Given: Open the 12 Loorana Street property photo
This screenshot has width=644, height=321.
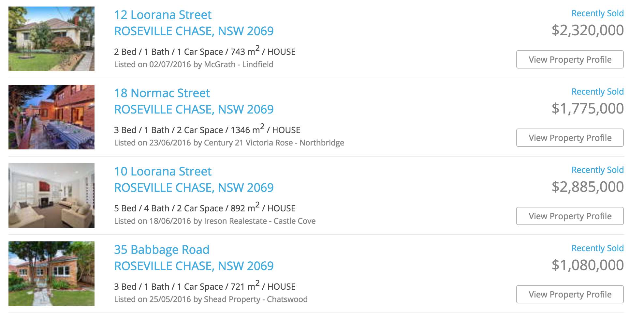Looking at the screenshot, I should pyautogui.click(x=51, y=39).
